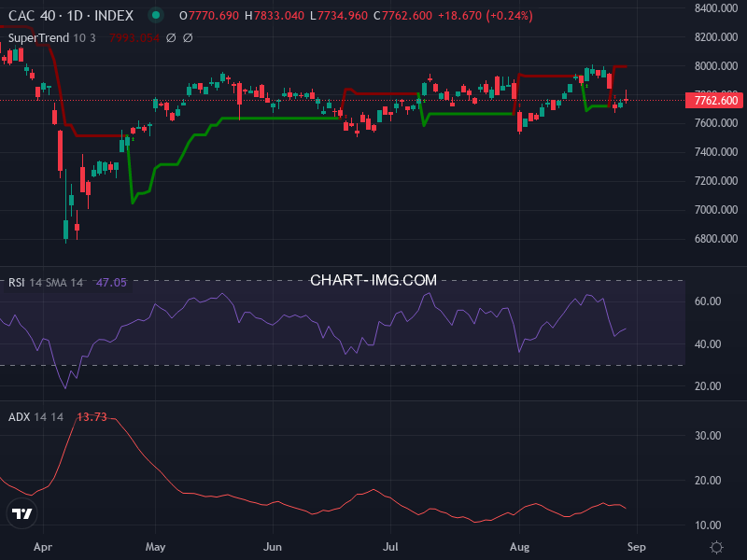This screenshot has width=747, height=560.
Task: Click the high price H7833.040
Action: click(x=275, y=16)
